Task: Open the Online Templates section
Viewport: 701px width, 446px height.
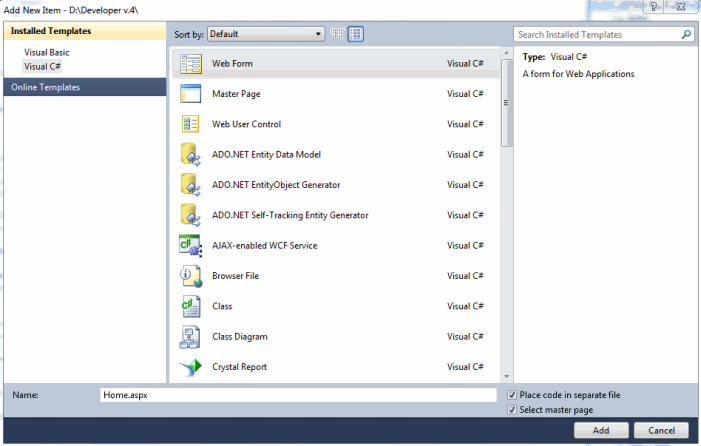Action: (85, 87)
